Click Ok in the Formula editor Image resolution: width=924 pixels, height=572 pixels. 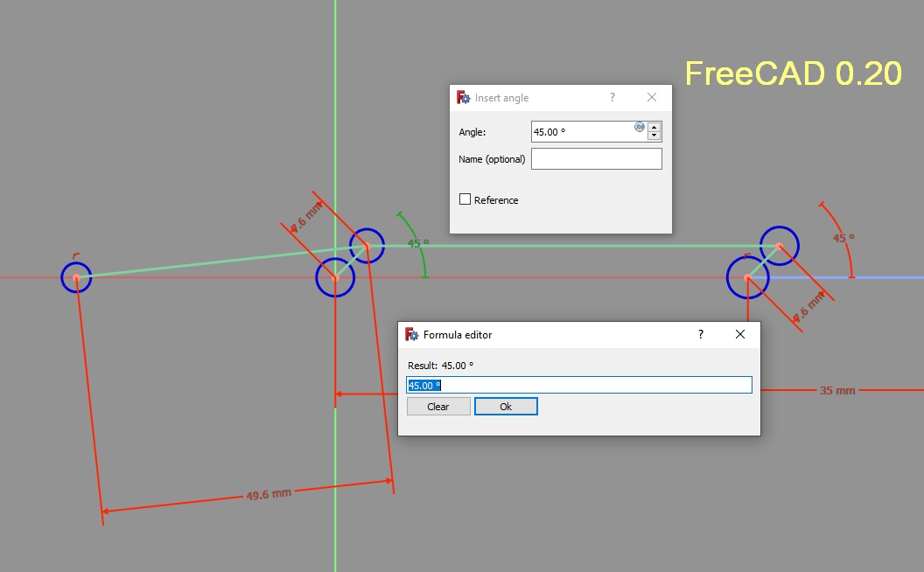point(506,406)
